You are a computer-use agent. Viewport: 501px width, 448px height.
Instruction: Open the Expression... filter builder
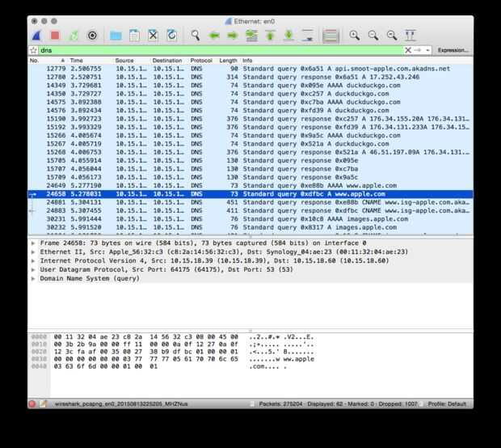(453, 50)
